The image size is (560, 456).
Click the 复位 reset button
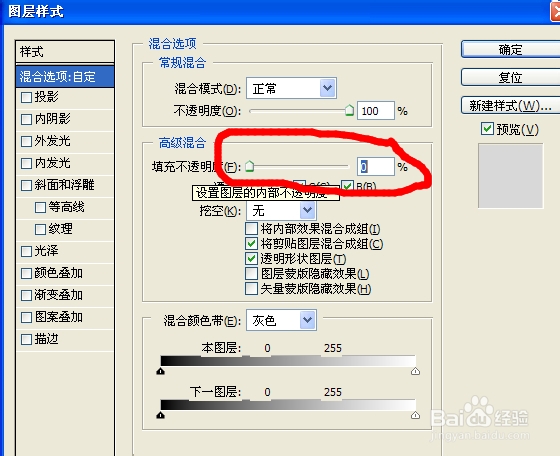tap(510, 77)
